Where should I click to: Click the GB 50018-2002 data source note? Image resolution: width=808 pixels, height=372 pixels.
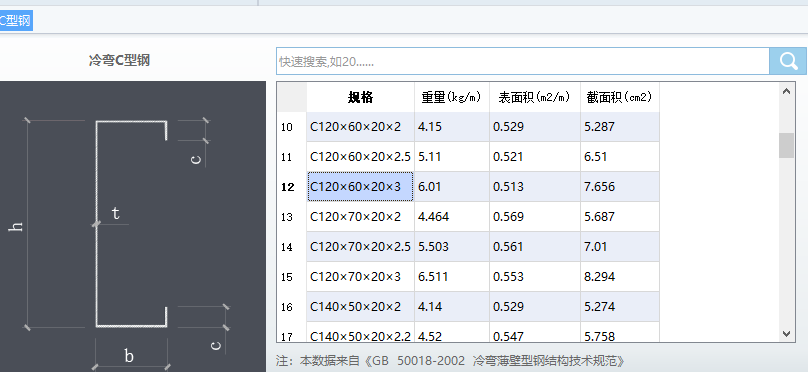click(450, 361)
